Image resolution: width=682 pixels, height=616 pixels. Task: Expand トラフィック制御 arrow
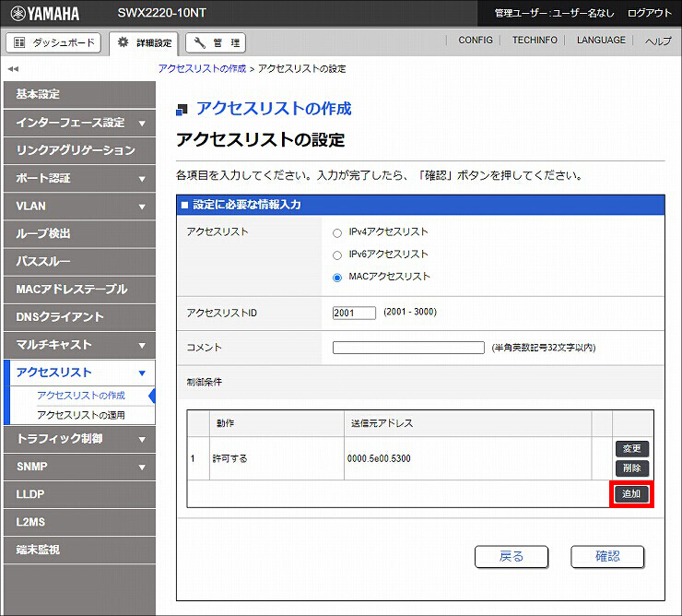coord(142,440)
